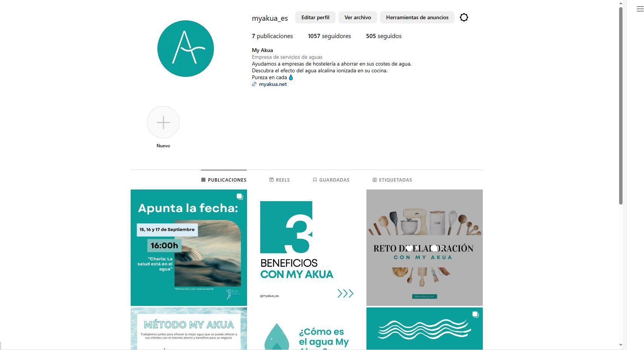Click the link chain icon beside myakua.net
The image size is (644, 350).
tap(254, 84)
